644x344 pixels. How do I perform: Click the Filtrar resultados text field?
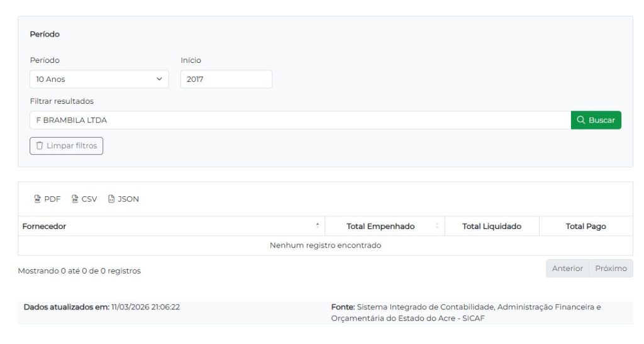point(300,120)
